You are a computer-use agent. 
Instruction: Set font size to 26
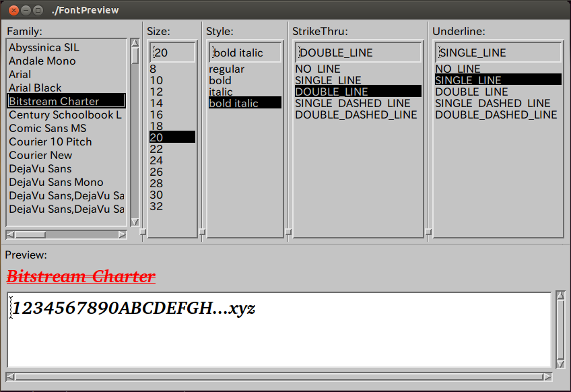(x=172, y=172)
